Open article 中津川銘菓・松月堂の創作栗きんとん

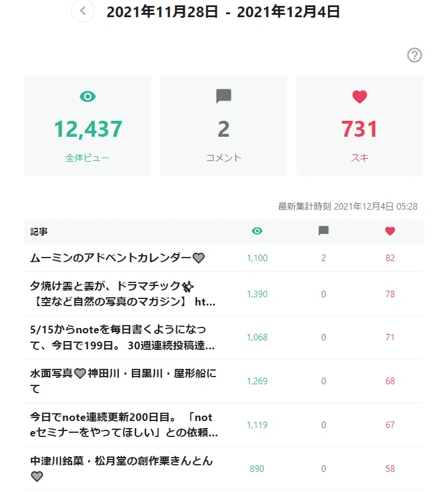pyautogui.click(x=121, y=468)
